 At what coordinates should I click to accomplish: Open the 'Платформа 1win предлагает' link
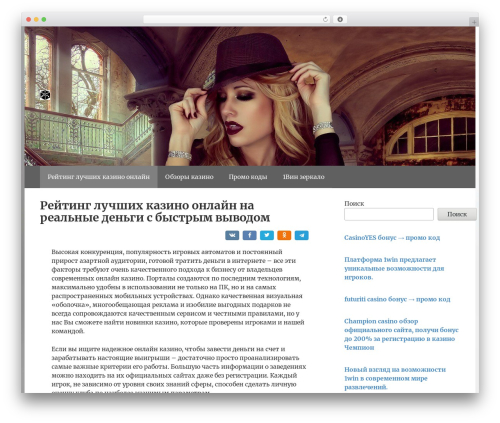(x=394, y=268)
